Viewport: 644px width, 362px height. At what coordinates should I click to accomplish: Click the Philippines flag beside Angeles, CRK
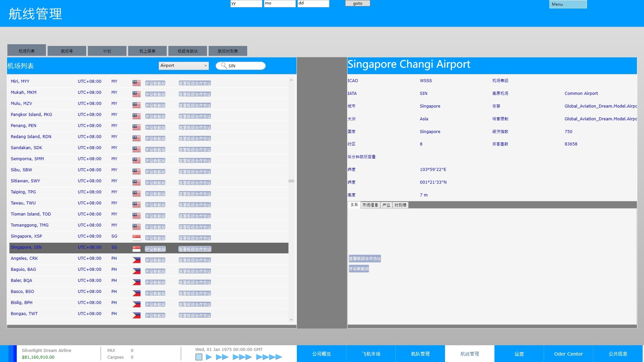point(137,260)
